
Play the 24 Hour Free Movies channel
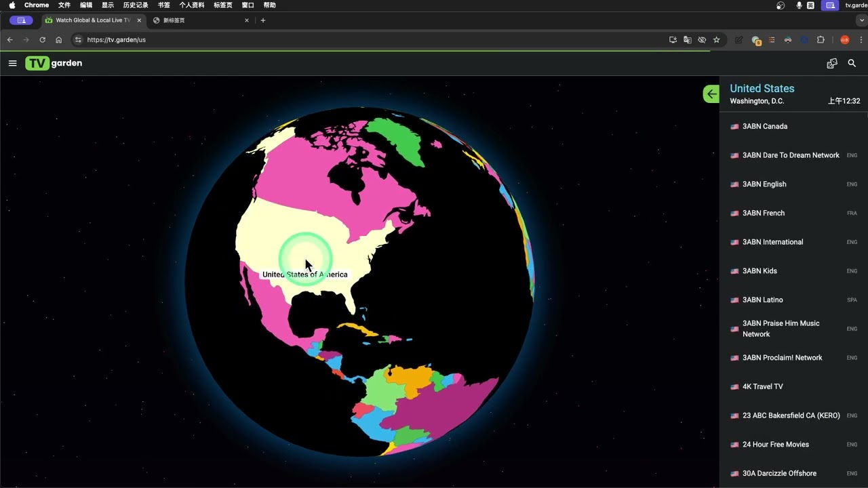point(793,445)
